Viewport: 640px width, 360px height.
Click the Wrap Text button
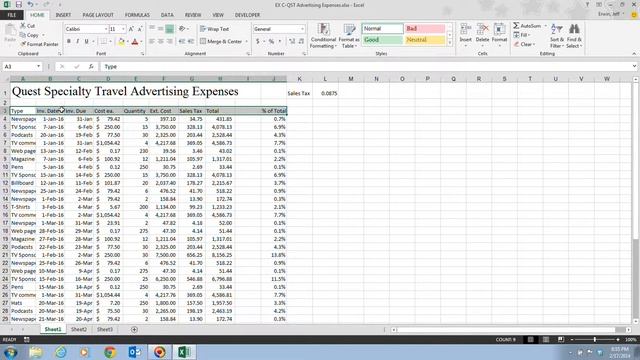215,29
